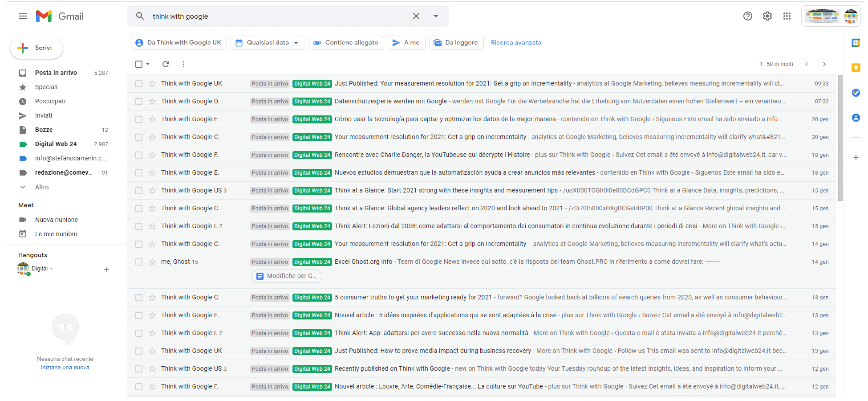Open the Digital Web 24 label

click(x=56, y=144)
